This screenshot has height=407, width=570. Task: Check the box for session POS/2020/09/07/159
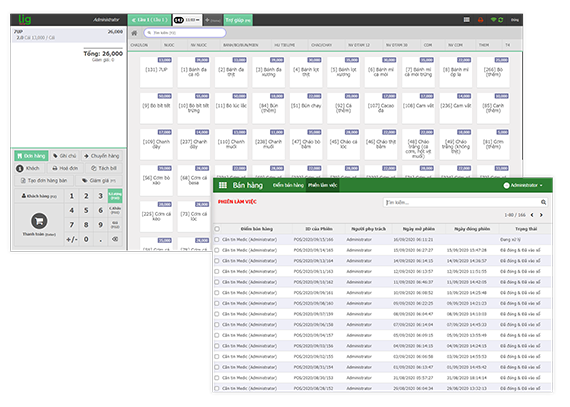217,314
